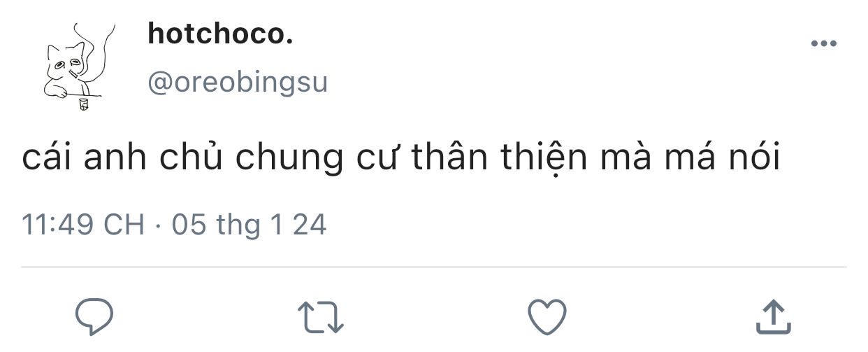Like the tweet with the heart icon
Viewport: 868px width, 352px height.
pos(547,317)
